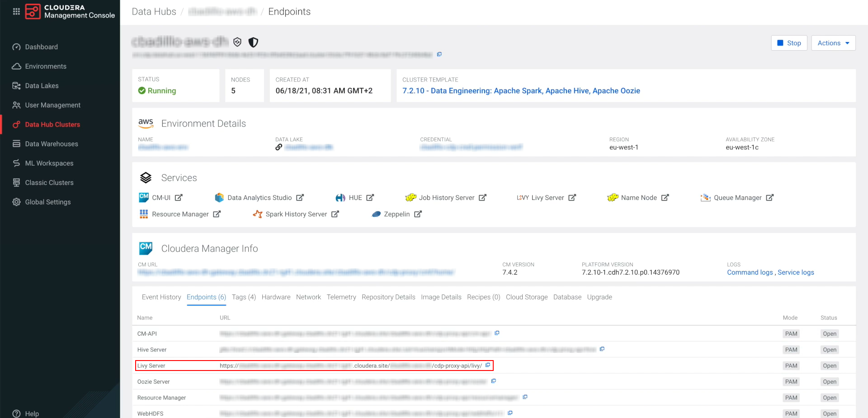This screenshot has width=868, height=418.
Task: Stop the running cluster
Action: tap(789, 43)
